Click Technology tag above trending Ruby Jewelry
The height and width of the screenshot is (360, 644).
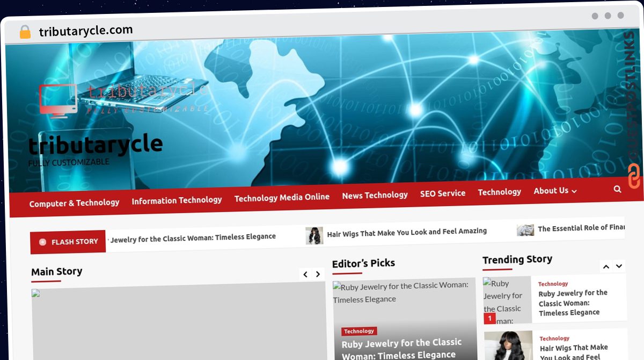pos(553,284)
